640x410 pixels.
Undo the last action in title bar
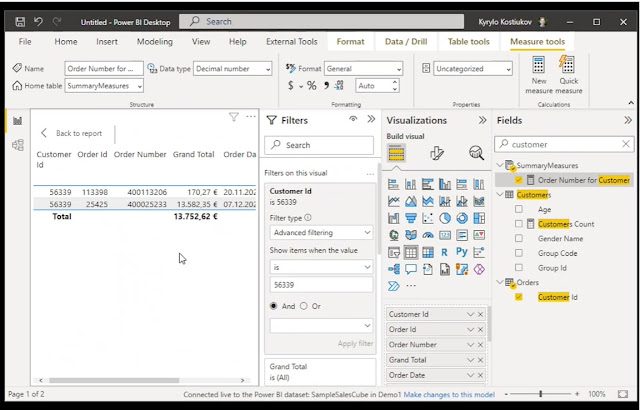[38, 22]
